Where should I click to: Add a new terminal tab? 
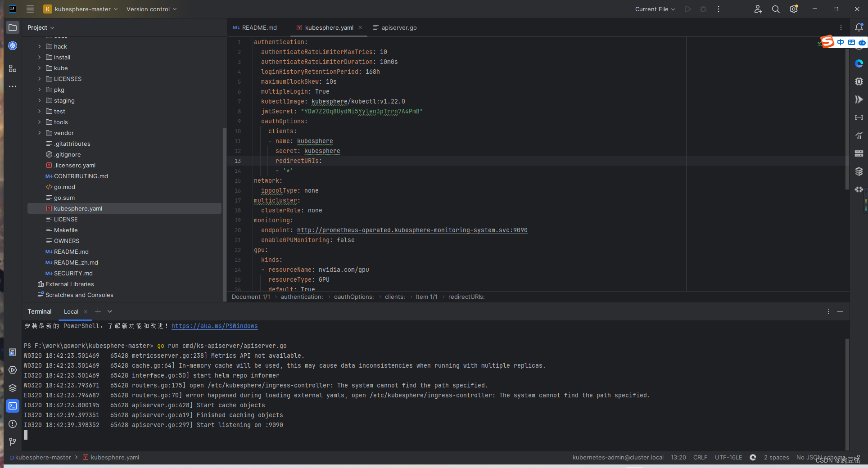(98, 311)
